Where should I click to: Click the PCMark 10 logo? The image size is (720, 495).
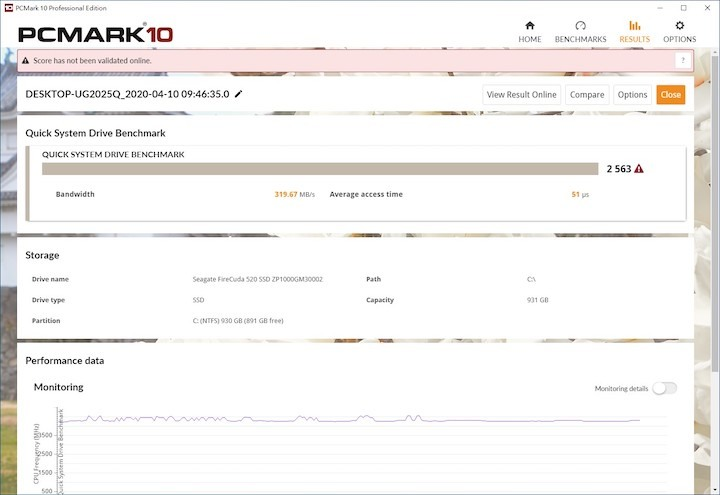tap(95, 34)
